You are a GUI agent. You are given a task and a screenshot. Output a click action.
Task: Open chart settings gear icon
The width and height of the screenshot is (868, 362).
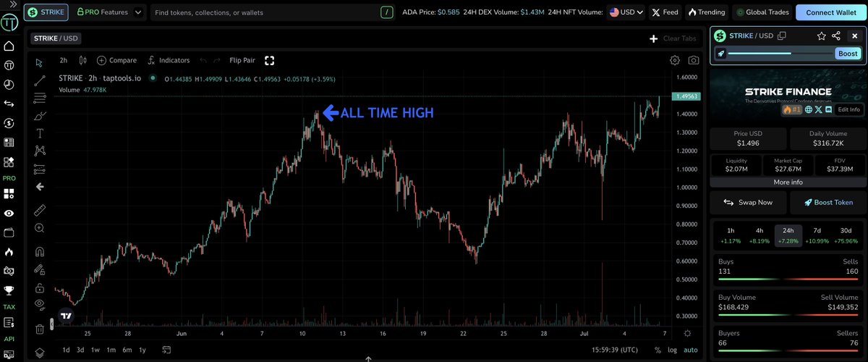[675, 61]
